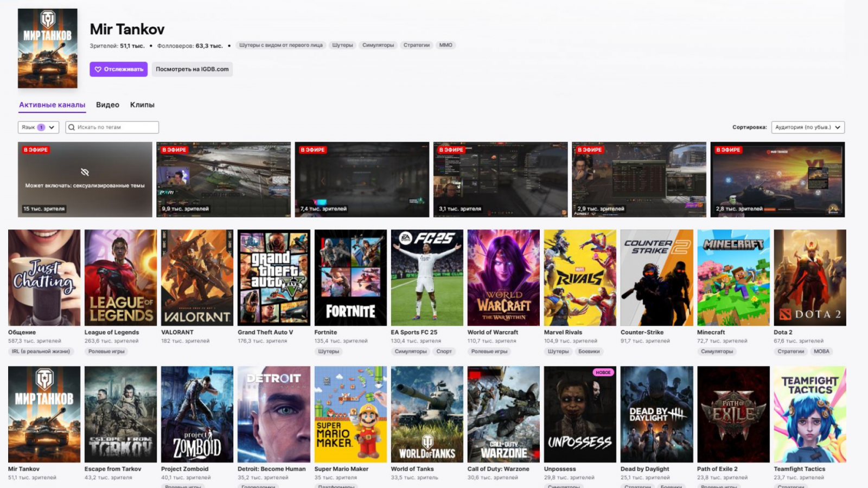The image size is (868, 488).
Task: Open the Marvel Rivals cover art
Action: pos(580,278)
